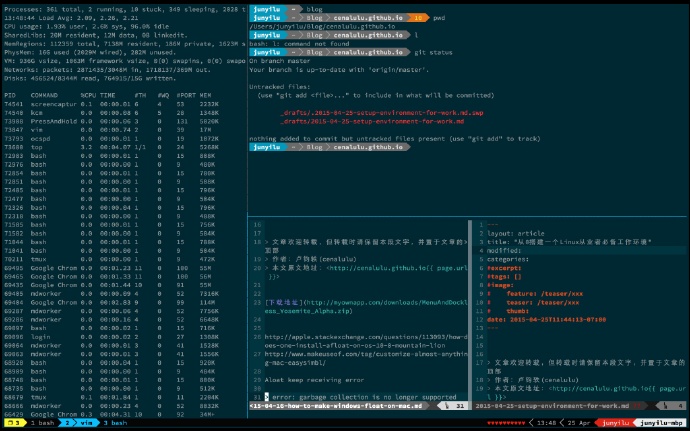Click the Load Avg line in top
The height and width of the screenshot is (431, 690).
pyautogui.click(x=71, y=18)
